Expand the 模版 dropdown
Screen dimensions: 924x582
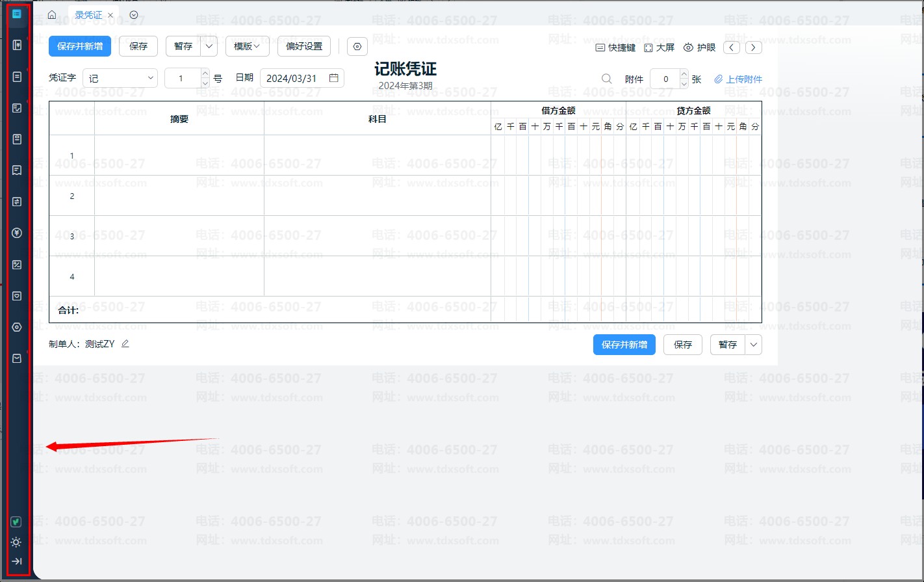click(247, 46)
